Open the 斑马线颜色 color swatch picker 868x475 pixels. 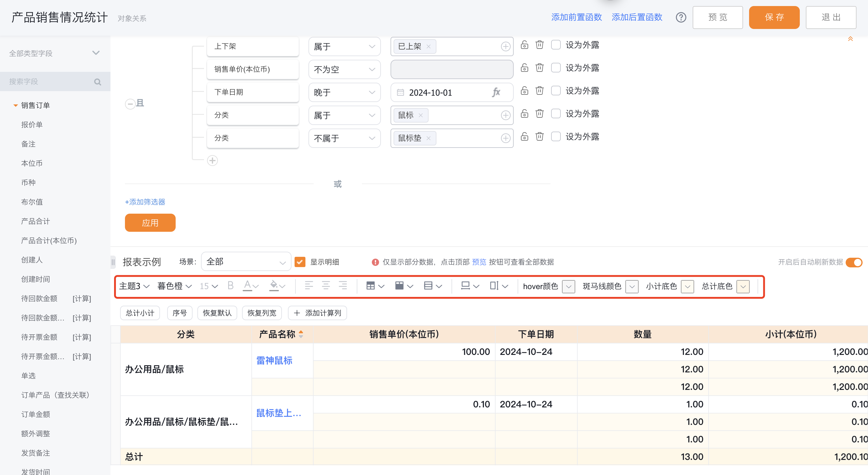pyautogui.click(x=633, y=287)
